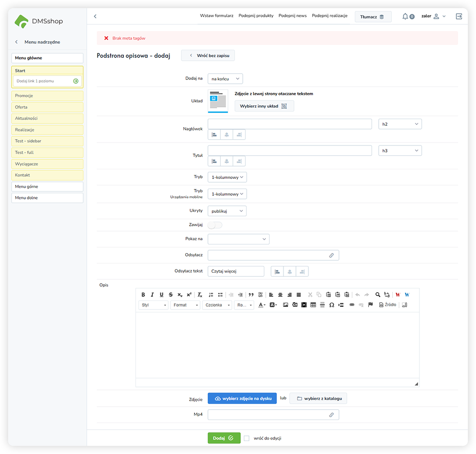This screenshot has height=454, width=476.
Task: Open the Czcionka font dropdown
Action: click(217, 305)
